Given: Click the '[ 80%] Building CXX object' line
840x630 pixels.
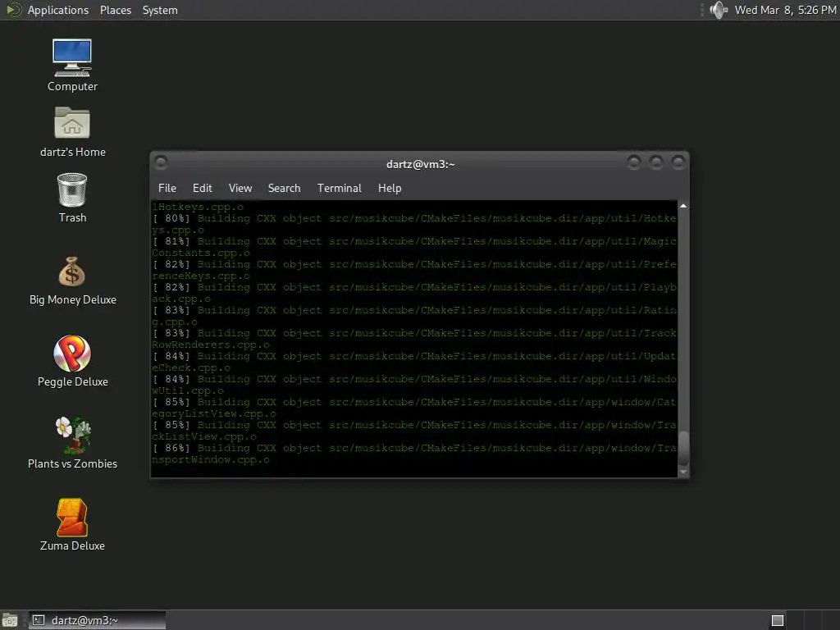Looking at the screenshot, I should tap(414, 218).
